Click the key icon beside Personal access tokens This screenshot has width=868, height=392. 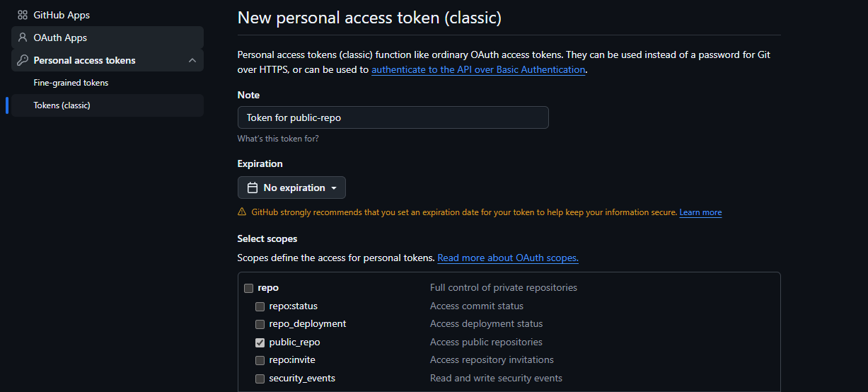pyautogui.click(x=23, y=60)
